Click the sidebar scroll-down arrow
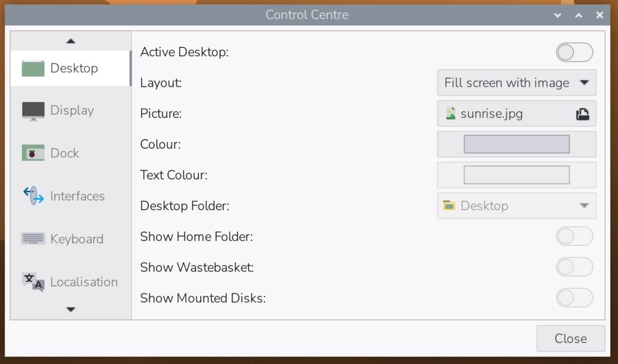618x364 pixels. coord(71,310)
